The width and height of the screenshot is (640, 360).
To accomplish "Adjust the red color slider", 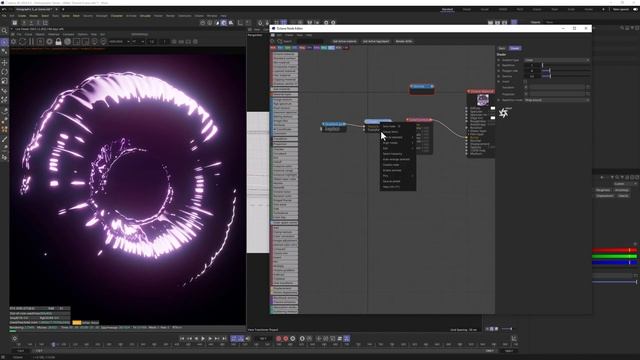I will [x=614, y=250].
